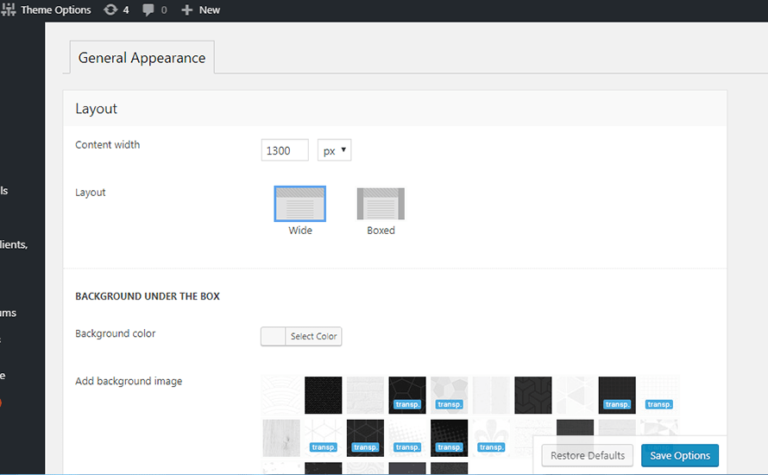Image resolution: width=768 pixels, height=475 pixels.
Task: Click the Layout section header
Action: (96, 109)
